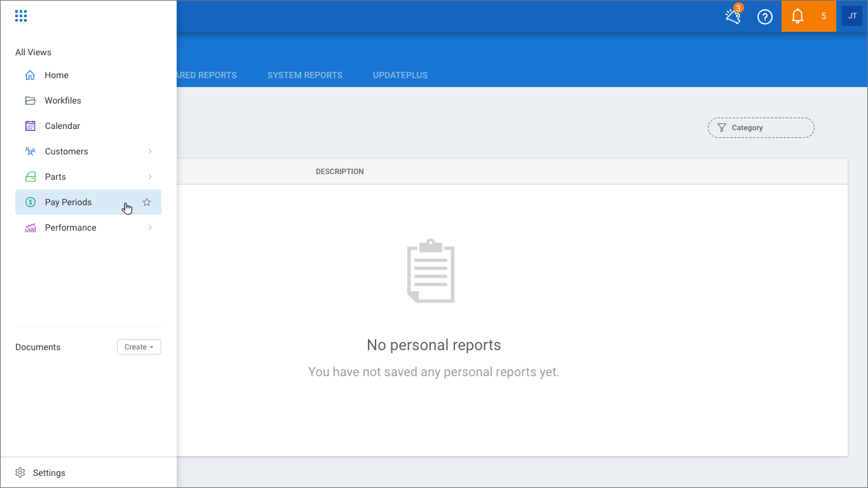868x488 pixels.
Task: Click the Home house icon
Action: (30, 75)
